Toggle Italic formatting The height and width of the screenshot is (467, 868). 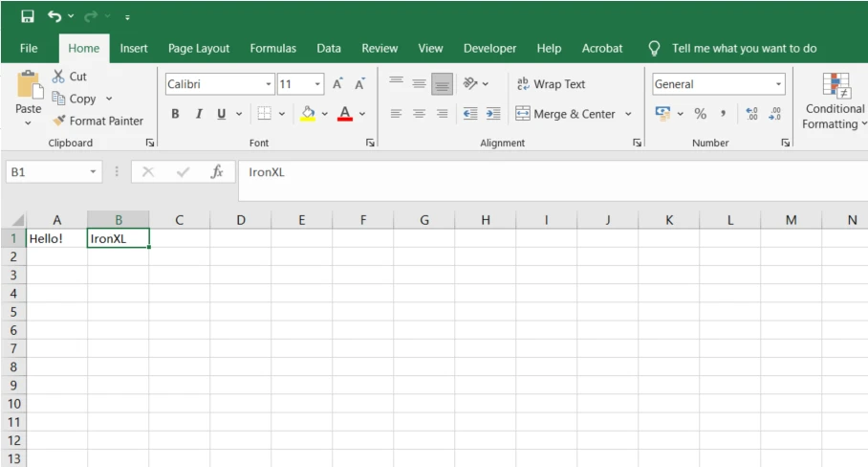point(199,114)
